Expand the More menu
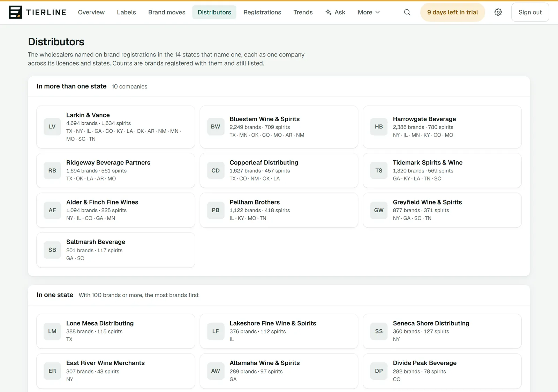Screen dimensions: 558x392 369,12
